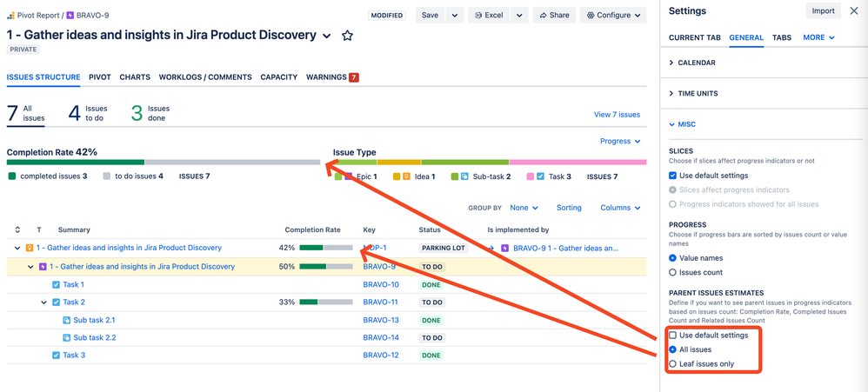Open the Configure dropdown
Screen dimensions: 868x392
click(613, 16)
